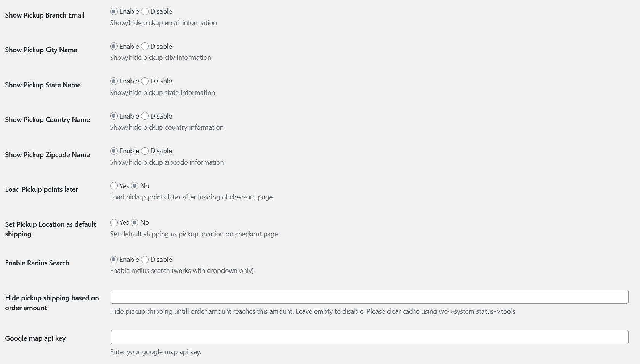Select Enable for Show Pickup Branch Email
The height and width of the screenshot is (364, 640).
pos(114,11)
